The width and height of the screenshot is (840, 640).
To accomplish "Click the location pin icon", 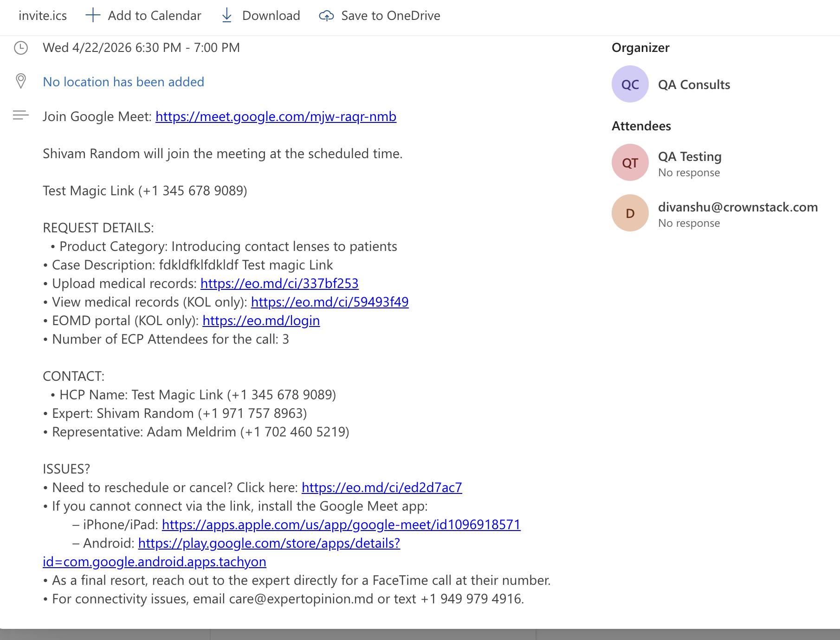I will coord(21,81).
